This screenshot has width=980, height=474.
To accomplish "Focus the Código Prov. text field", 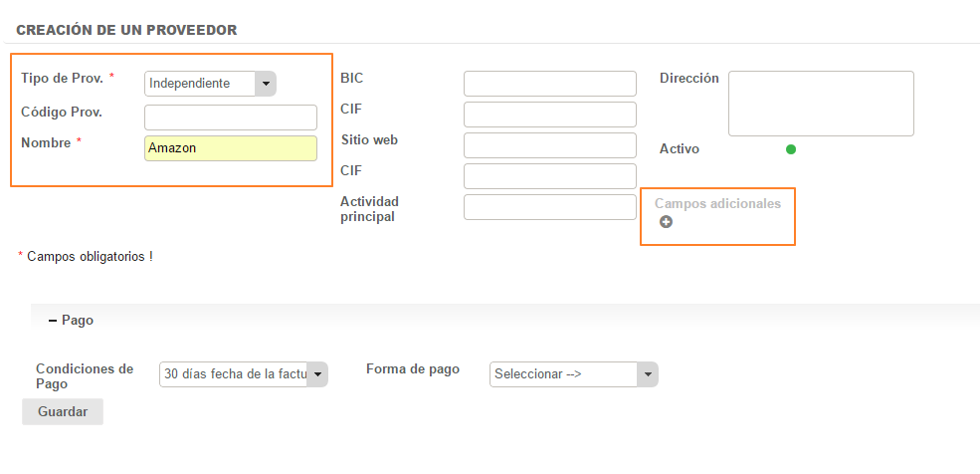I will point(230,118).
